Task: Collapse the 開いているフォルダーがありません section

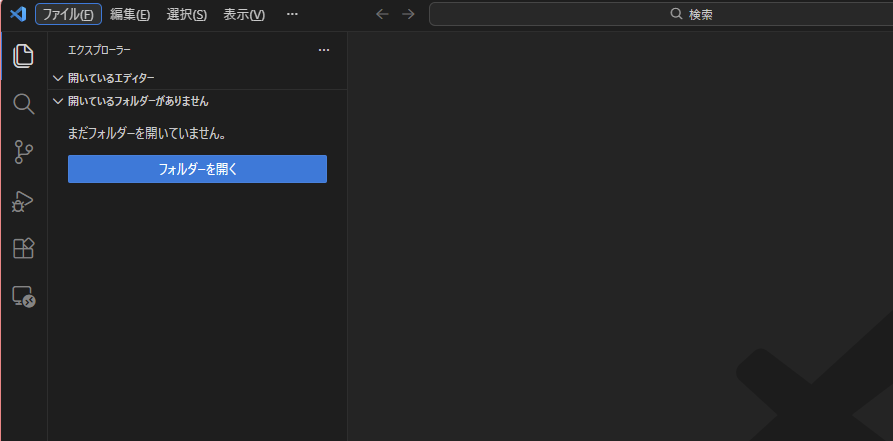Action: [x=197, y=101]
